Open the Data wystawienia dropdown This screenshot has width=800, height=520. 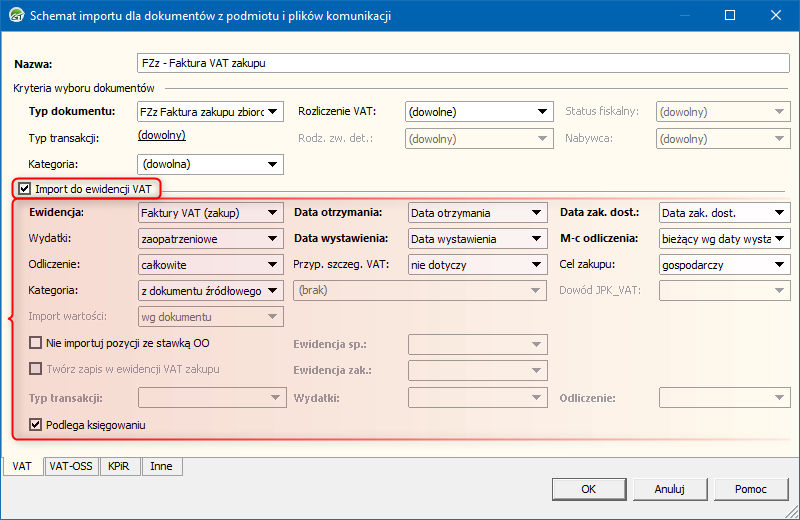[x=478, y=239]
